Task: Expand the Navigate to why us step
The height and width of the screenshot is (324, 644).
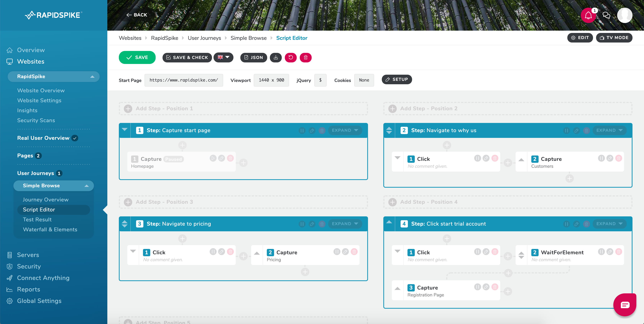Action: click(609, 130)
